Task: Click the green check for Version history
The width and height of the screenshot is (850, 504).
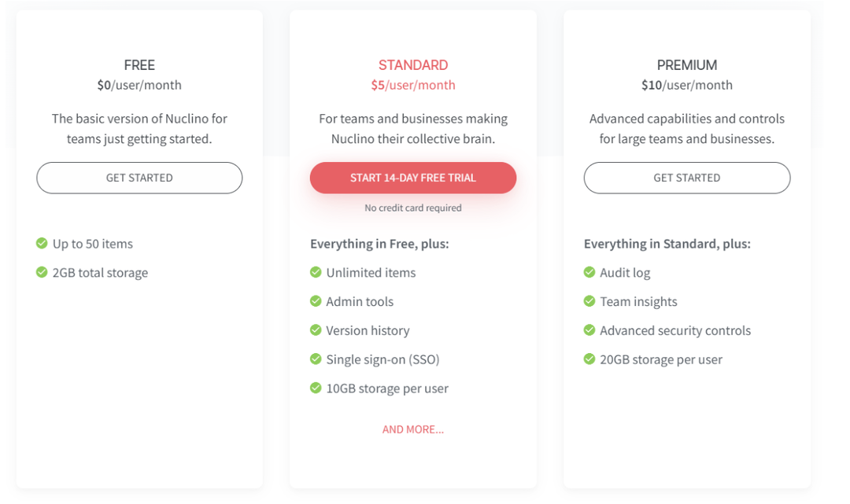Action: [316, 329]
